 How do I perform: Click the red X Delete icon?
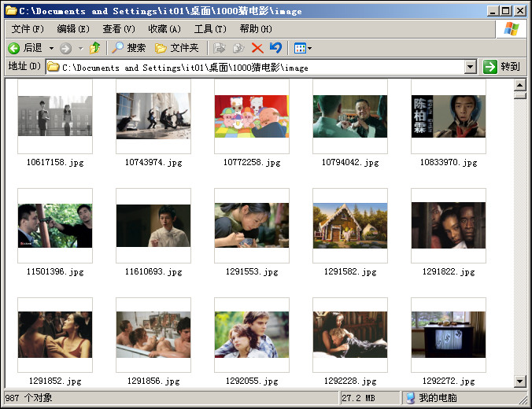257,48
